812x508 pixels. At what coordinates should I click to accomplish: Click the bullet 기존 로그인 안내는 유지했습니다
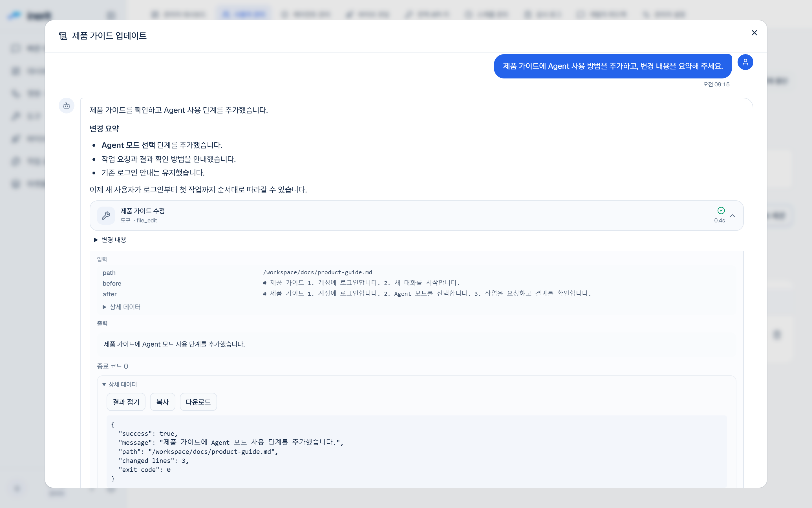(153, 173)
